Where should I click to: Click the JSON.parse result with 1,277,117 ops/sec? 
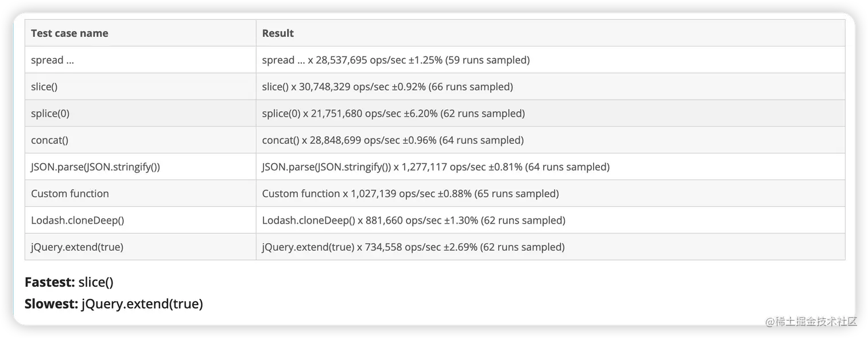(x=436, y=167)
